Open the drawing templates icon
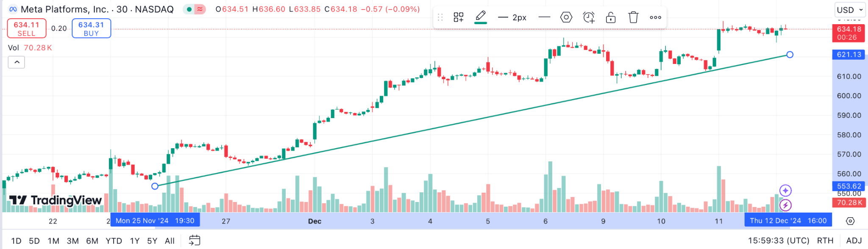868x249 pixels. tap(458, 17)
